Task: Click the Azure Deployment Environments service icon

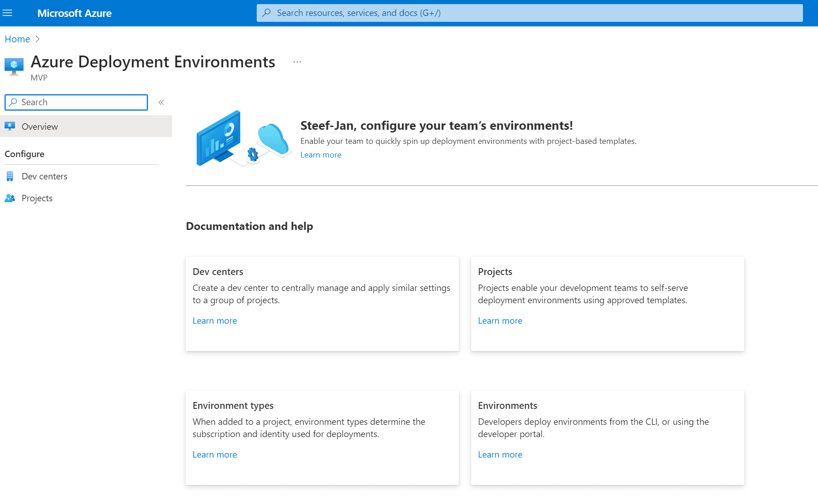Action: [14, 66]
